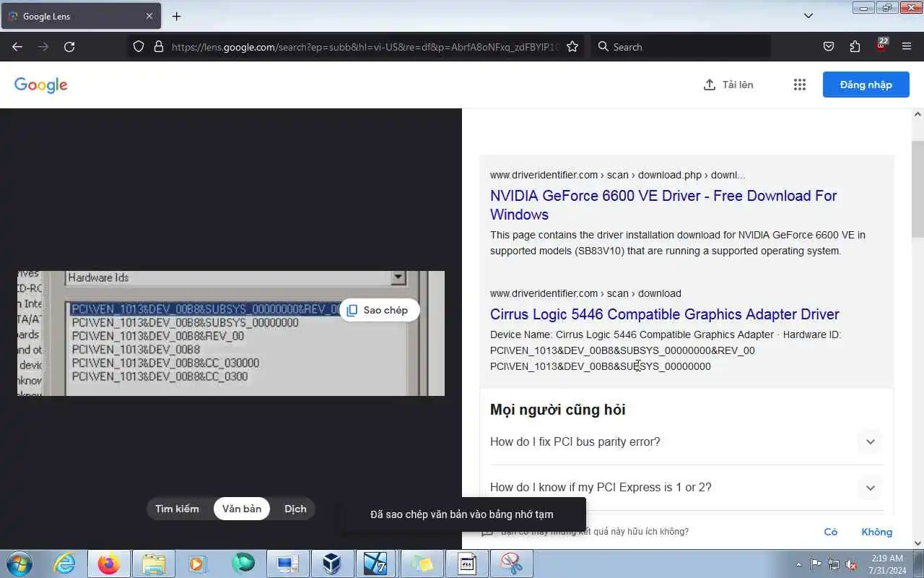This screenshot has width=924, height=578.
Task: Click the network tray icon
Action: (x=834, y=564)
